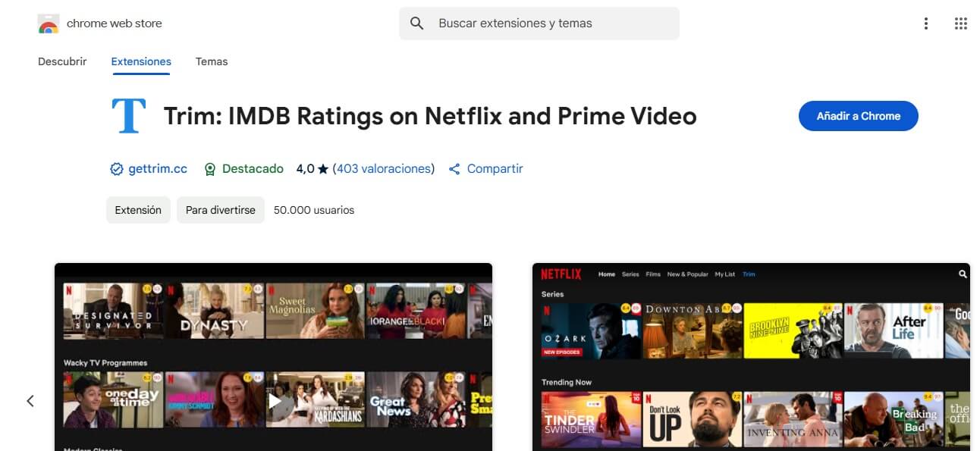Viewport: 980px width, 451px height.
Task: Click the blue T Trim extension icon
Action: pos(129,116)
